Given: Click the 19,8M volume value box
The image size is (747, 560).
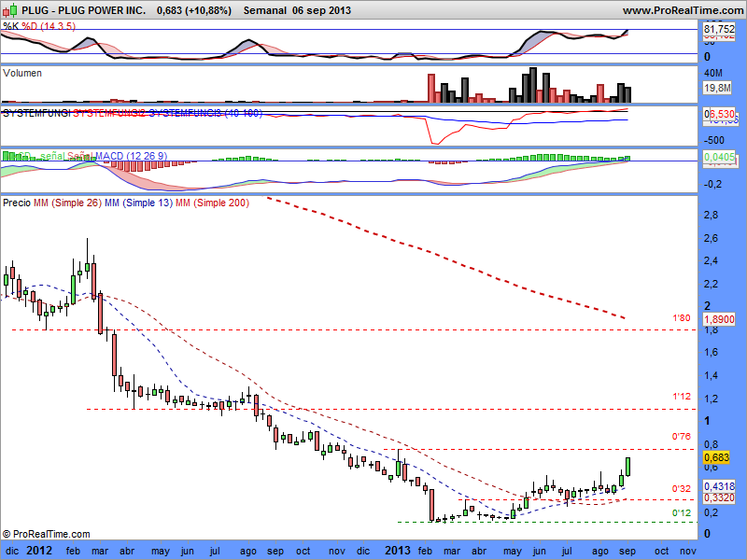Looking at the screenshot, I should click(717, 88).
